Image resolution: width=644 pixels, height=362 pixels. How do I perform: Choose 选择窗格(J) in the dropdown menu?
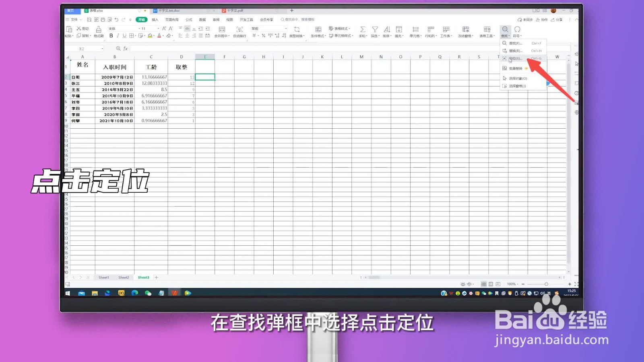[523, 86]
